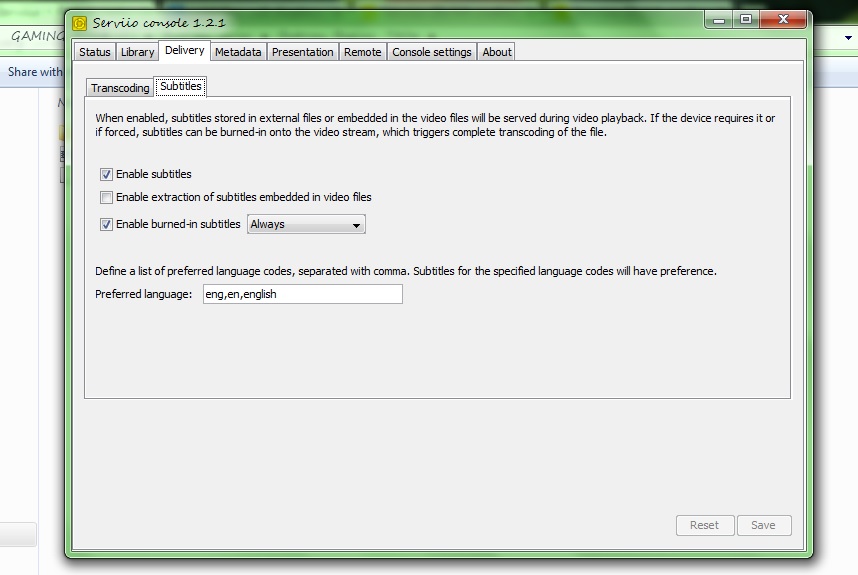
Task: Select the Subtitles sub-tab
Action: 181,87
